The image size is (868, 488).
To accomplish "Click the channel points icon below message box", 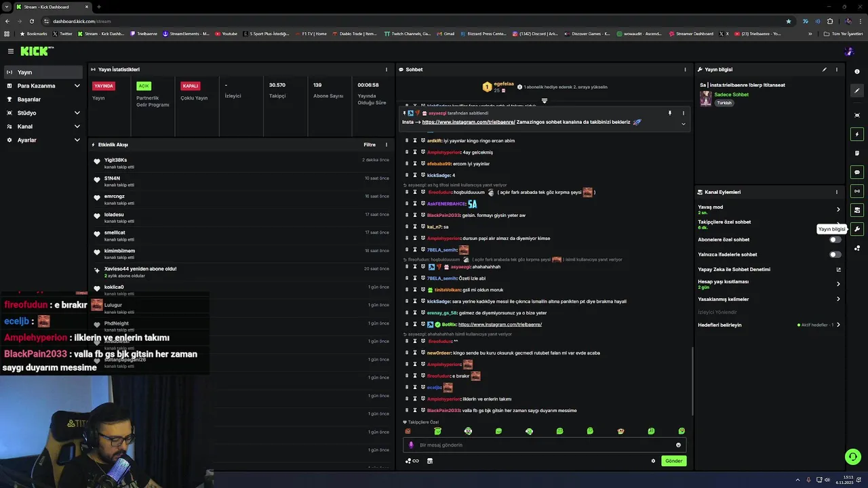I will click(412, 461).
